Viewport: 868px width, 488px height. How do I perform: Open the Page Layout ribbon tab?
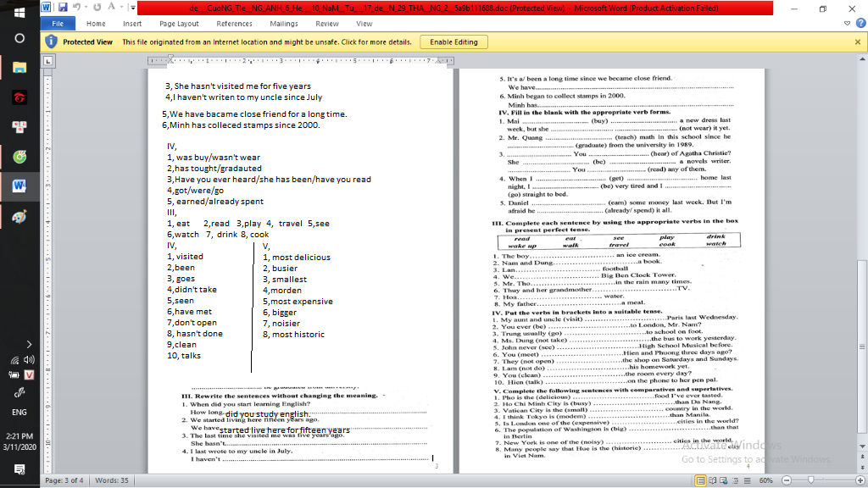pos(179,24)
